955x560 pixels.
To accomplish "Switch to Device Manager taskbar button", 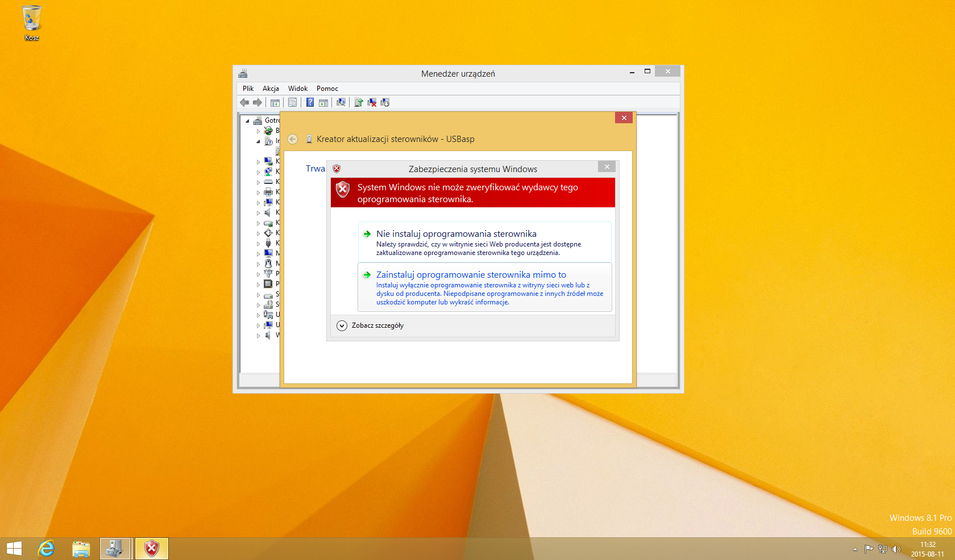I will coord(115,549).
